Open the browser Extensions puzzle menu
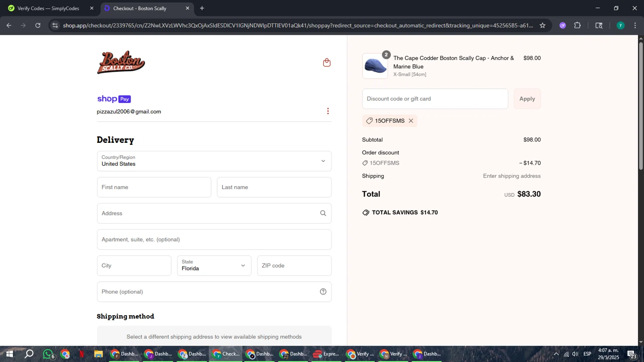Screen dimensions: 644x362 (x=577, y=25)
